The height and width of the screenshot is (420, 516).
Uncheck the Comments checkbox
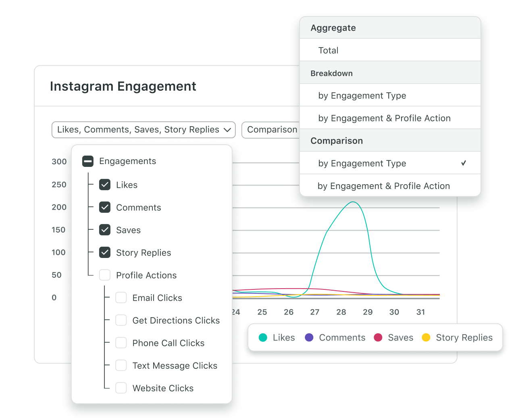[105, 207]
